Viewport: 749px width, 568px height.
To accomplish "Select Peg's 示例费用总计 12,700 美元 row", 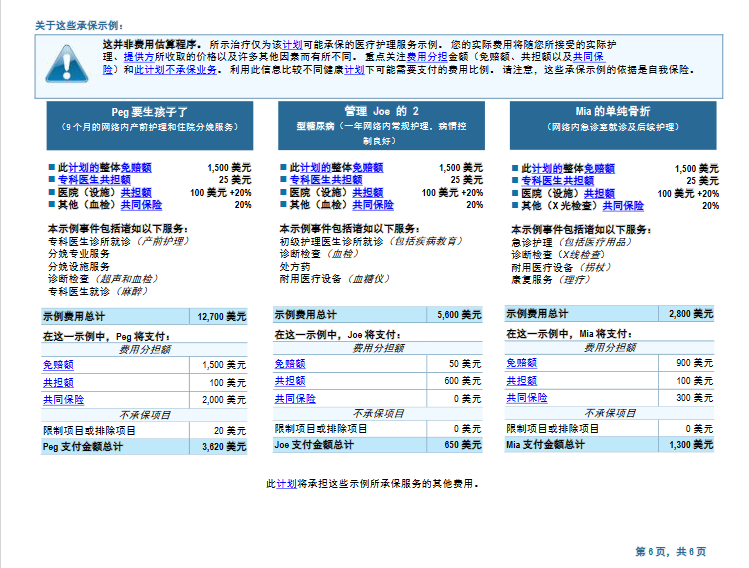I will point(144,316).
